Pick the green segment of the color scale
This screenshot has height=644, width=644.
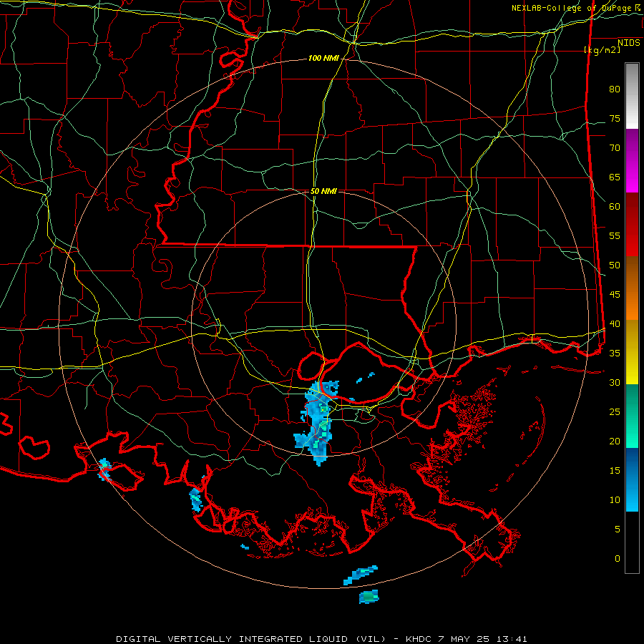pos(632,416)
